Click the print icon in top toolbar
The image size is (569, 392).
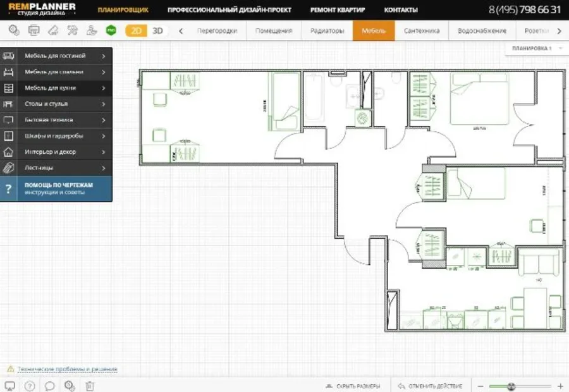(34, 30)
